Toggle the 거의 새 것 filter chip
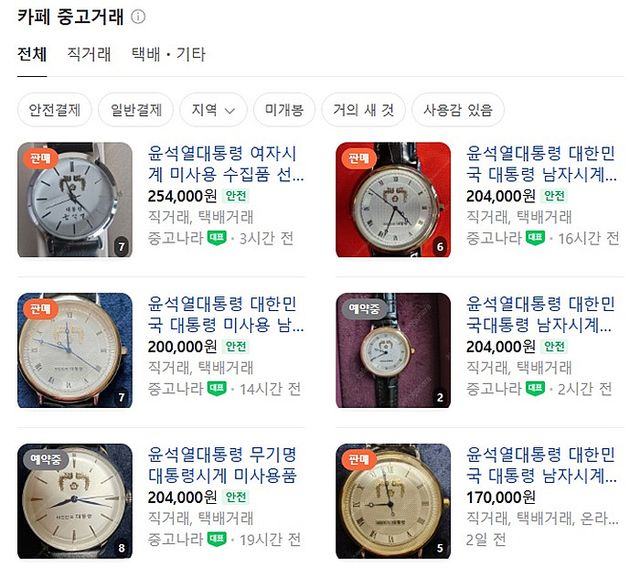The width and height of the screenshot is (640, 580). tap(363, 110)
